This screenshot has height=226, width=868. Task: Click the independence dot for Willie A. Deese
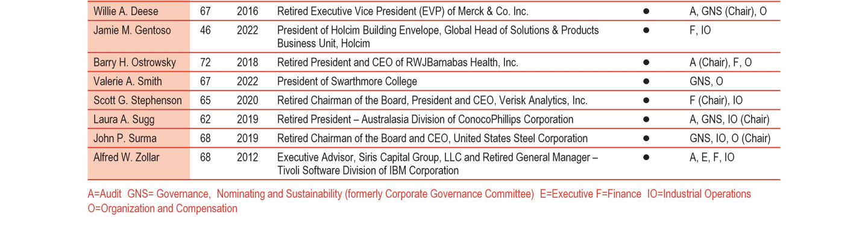click(x=646, y=11)
